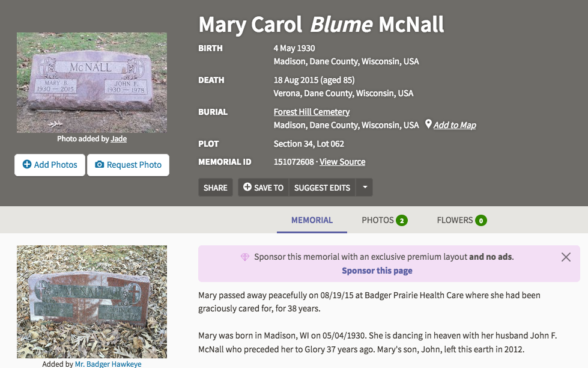Dismiss the sponsor banner with X
Viewport: 588px width, 368px height.
click(566, 257)
